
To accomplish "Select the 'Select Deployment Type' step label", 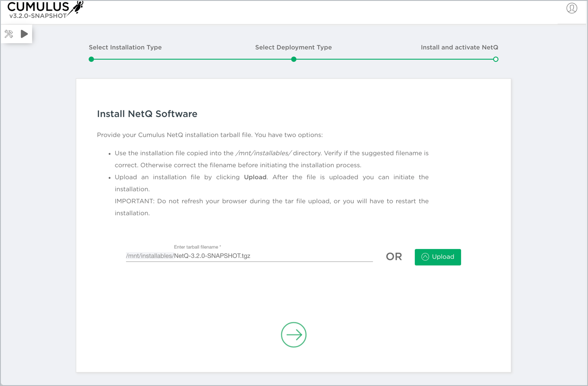I will pyautogui.click(x=293, y=47).
